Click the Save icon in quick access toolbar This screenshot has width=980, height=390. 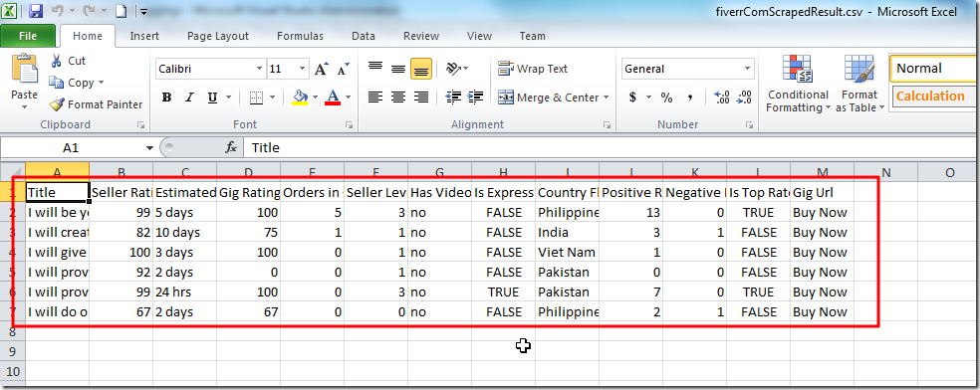click(x=36, y=11)
